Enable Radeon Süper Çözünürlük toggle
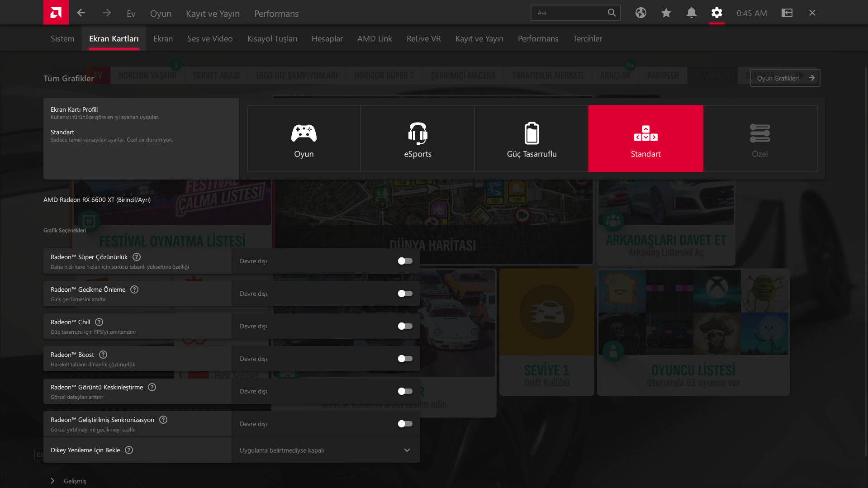868x488 pixels. pos(405,261)
